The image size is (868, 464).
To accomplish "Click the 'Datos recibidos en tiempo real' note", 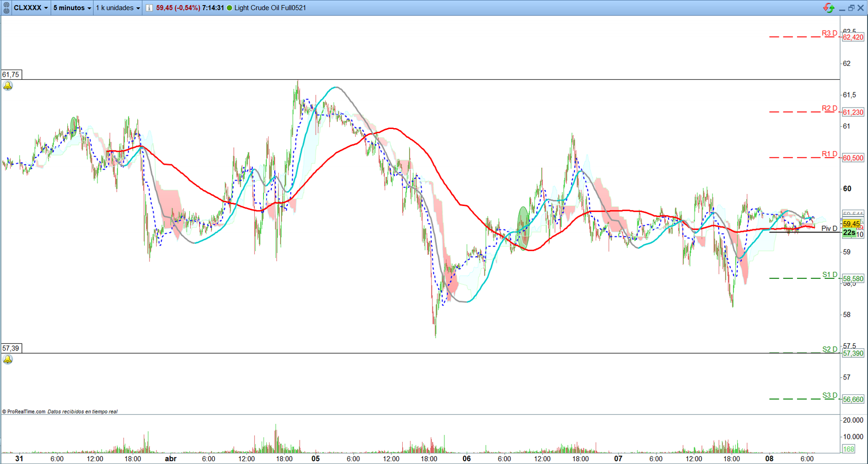I will click(83, 412).
